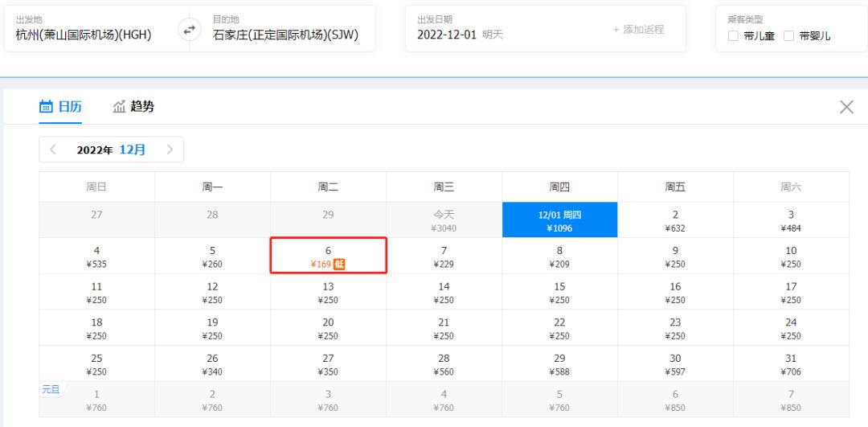Select December 10 on the calendar
This screenshot has width=868, height=427.
click(x=791, y=255)
